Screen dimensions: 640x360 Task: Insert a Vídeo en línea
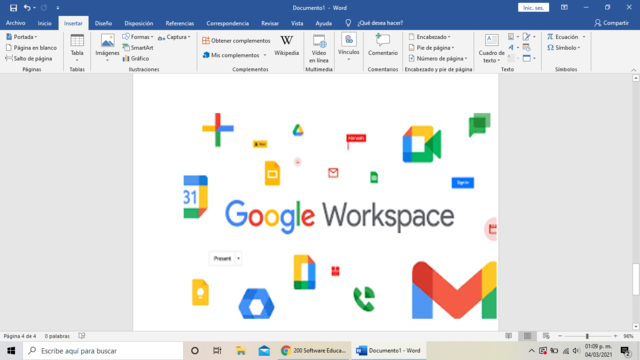[319, 49]
